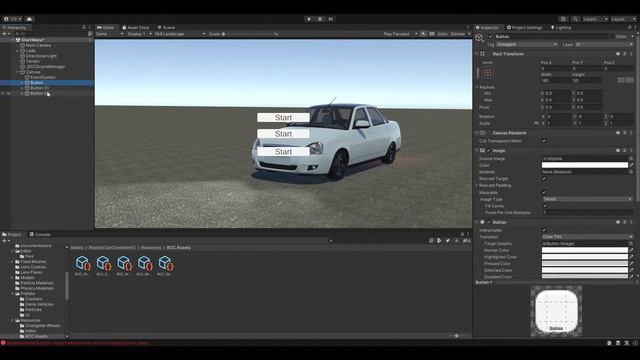Open the Layer dropdown in Inspector
640x360 pixels.
(604, 44)
